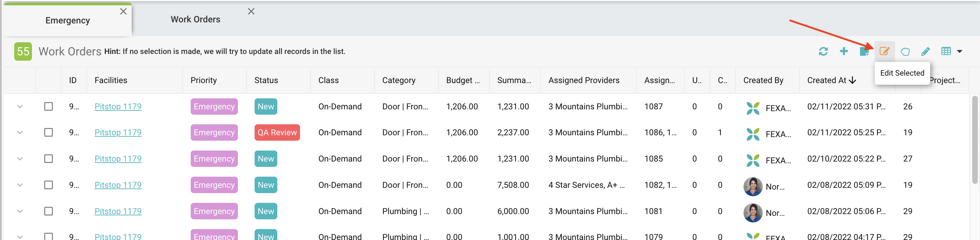Sort by the Status column header
Viewport: 980px width, 240px height.
pyautogui.click(x=266, y=80)
